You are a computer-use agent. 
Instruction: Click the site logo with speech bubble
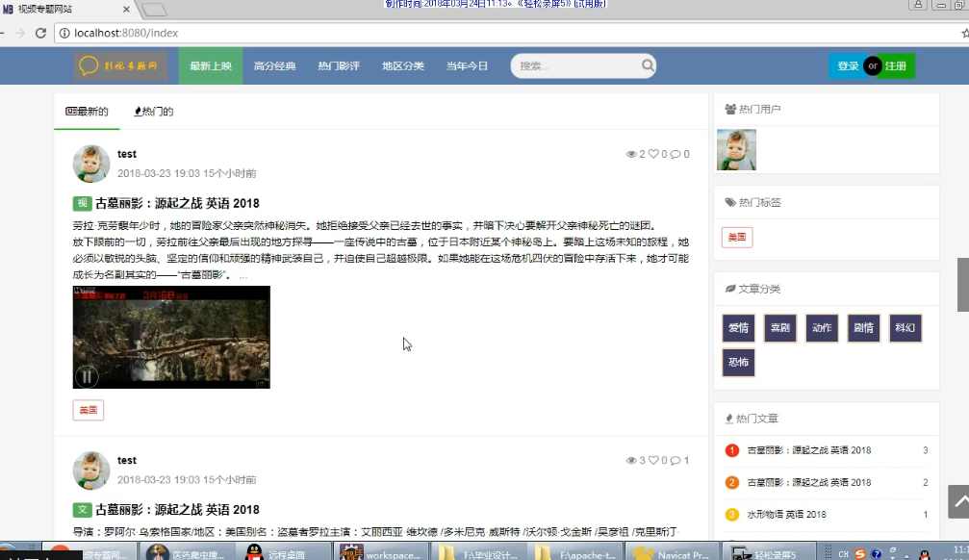pos(120,65)
